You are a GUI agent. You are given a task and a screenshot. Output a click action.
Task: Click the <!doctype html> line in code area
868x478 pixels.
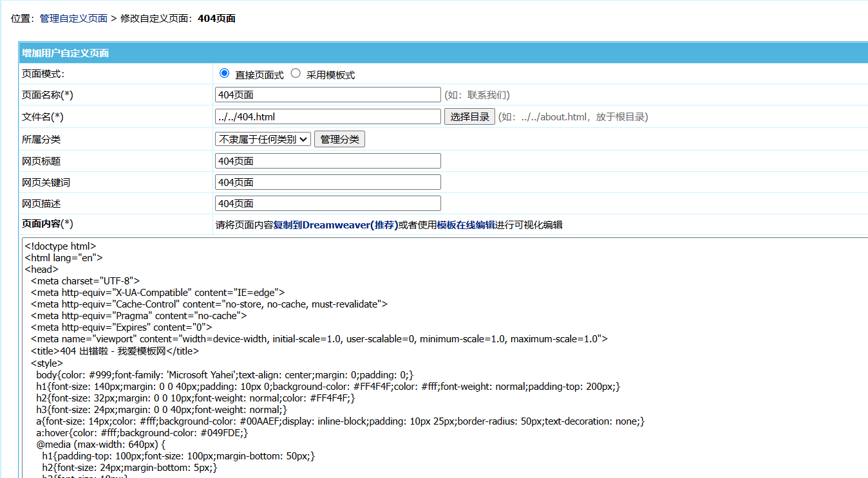(61, 246)
